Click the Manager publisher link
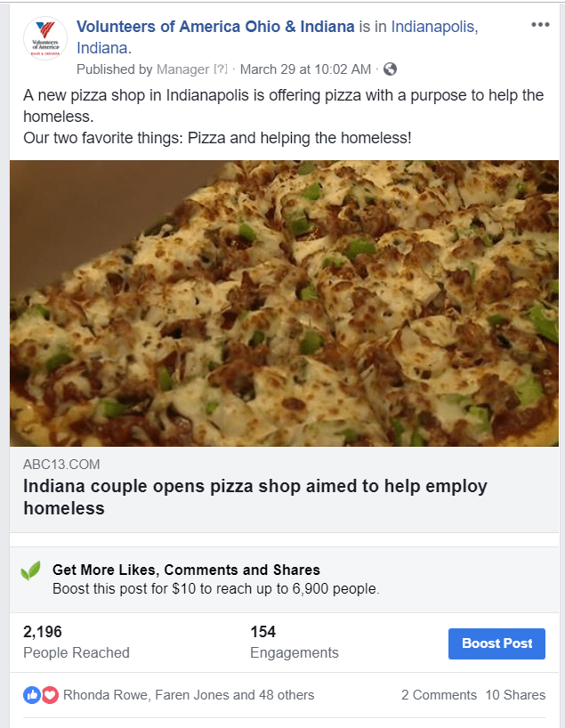Screen dimensions: 565x728 point(182,69)
